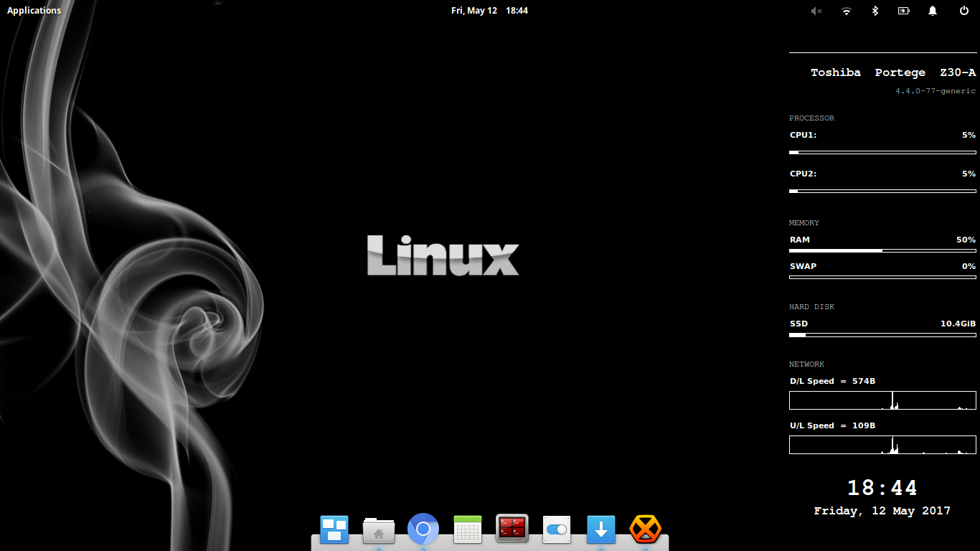Click the U/L Speed network graph

[882, 445]
